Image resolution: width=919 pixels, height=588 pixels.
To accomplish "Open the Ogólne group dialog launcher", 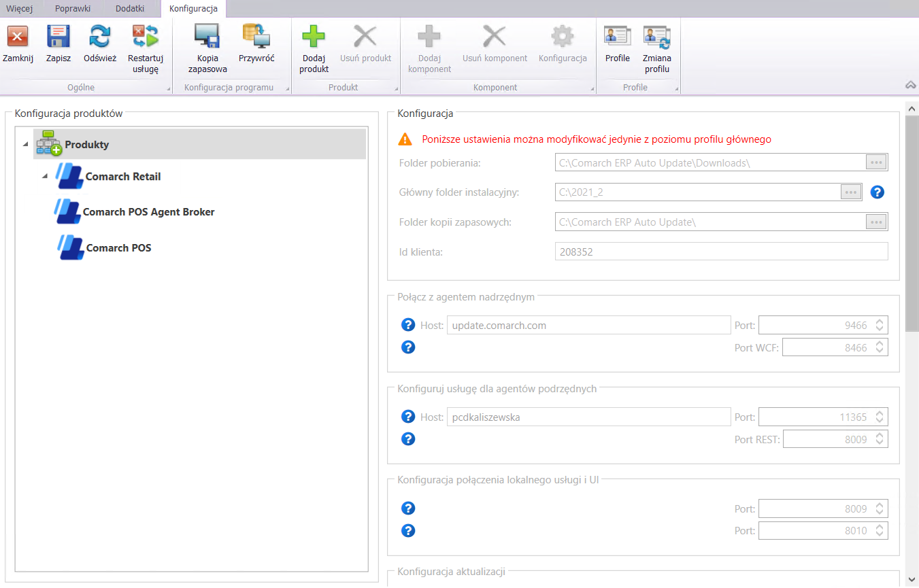I will (x=168, y=90).
